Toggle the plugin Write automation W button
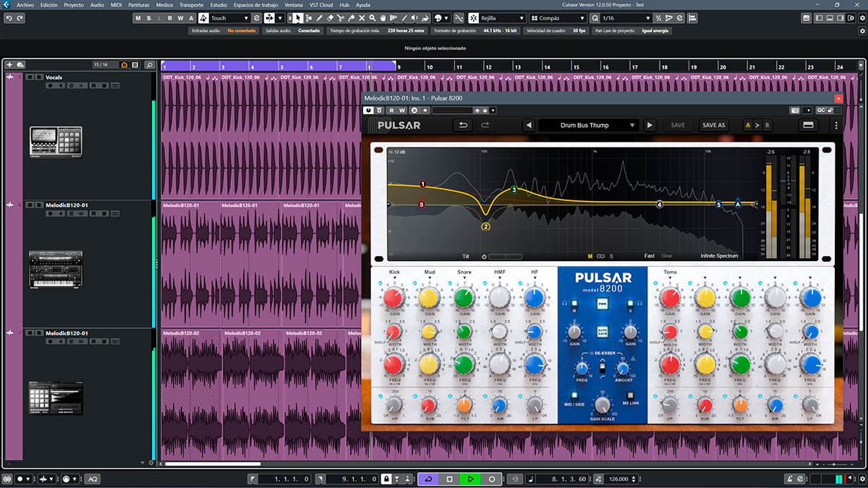868x488 pixels. 402,111
